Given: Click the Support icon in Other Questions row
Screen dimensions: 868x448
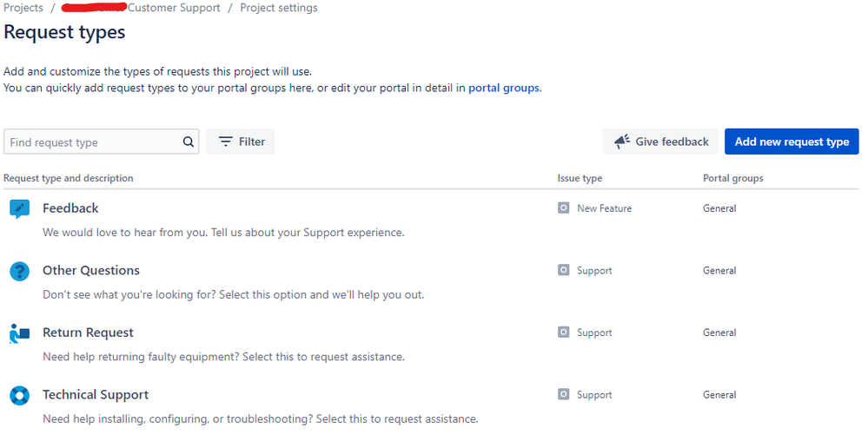Looking at the screenshot, I should [x=564, y=271].
